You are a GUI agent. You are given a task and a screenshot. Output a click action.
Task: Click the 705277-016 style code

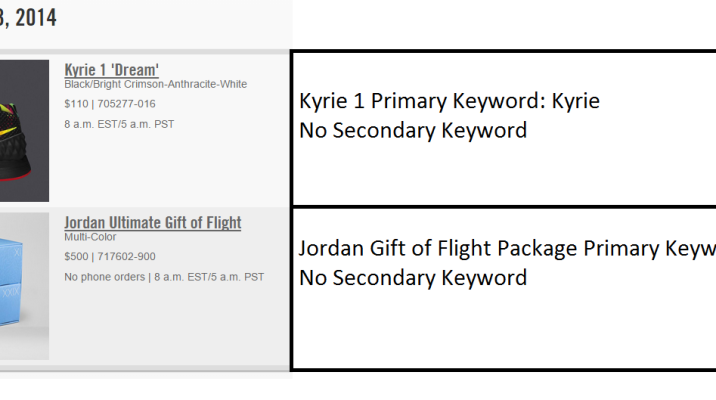click(x=126, y=104)
